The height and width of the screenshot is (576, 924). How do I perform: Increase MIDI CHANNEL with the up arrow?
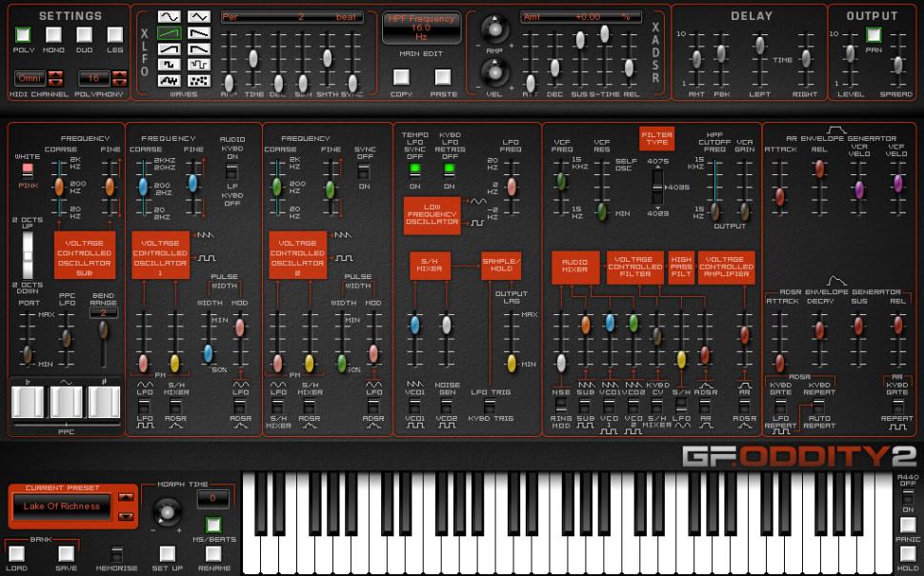coord(56,75)
